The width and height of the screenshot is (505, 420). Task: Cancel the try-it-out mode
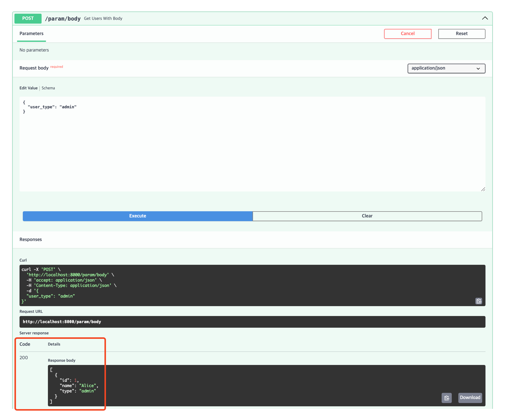(407, 34)
